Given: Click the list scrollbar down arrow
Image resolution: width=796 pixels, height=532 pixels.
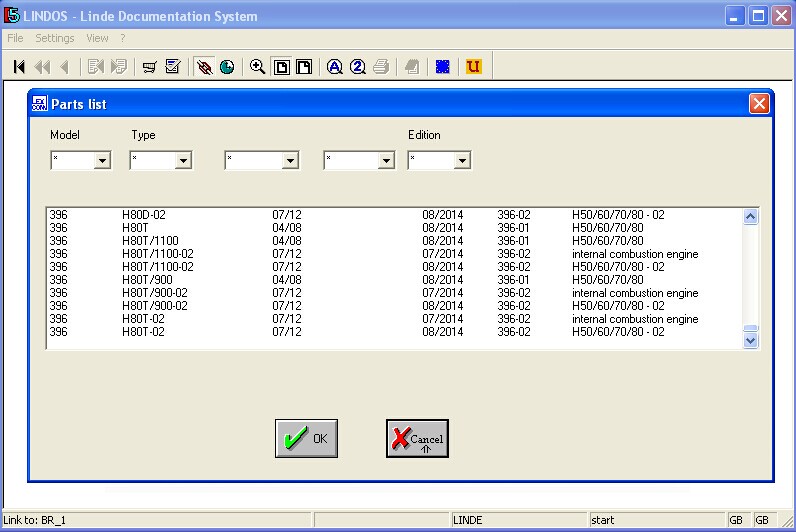Looking at the screenshot, I should (x=750, y=340).
